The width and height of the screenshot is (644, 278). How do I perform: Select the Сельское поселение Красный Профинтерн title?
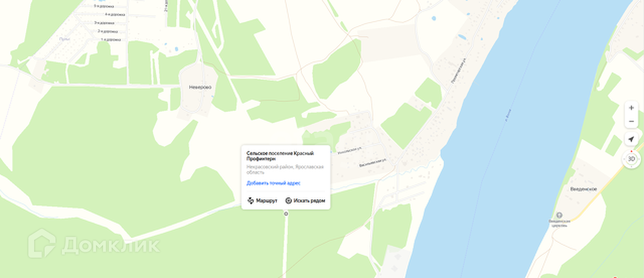pyautogui.click(x=280, y=156)
